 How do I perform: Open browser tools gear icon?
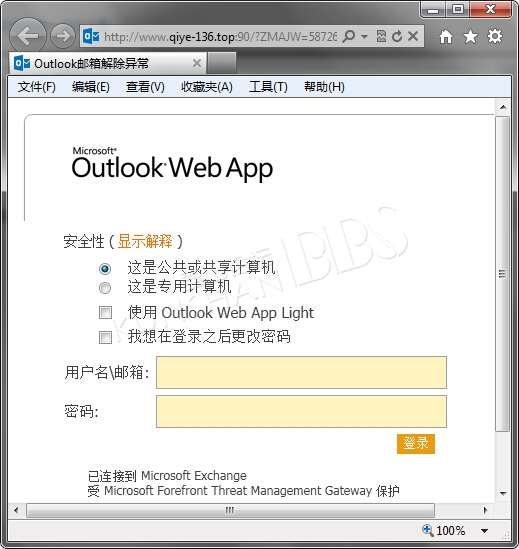[x=495, y=36]
